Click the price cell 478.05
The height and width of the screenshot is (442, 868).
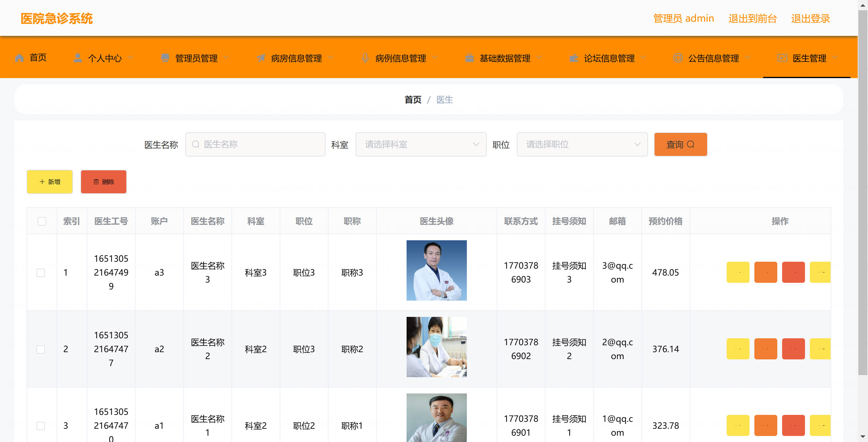tap(665, 273)
